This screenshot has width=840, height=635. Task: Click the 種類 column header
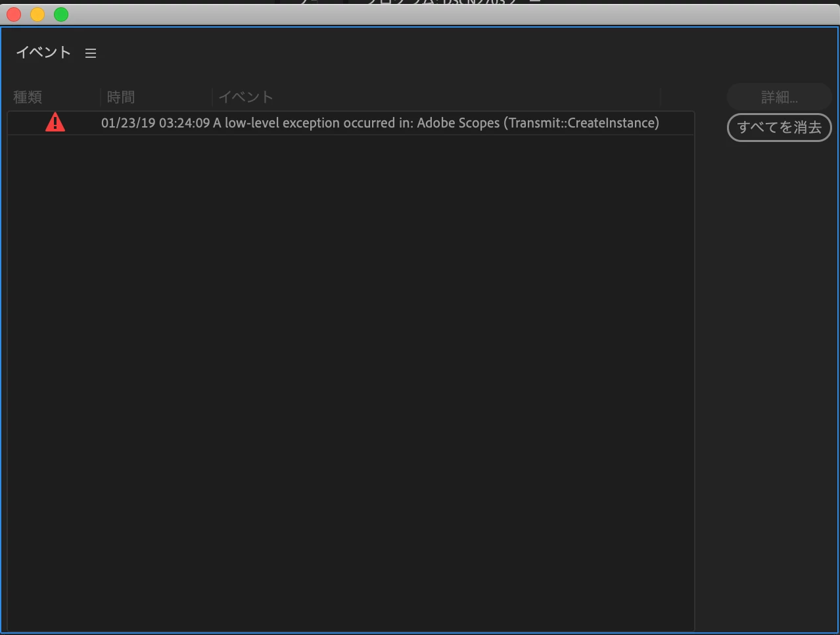click(x=28, y=97)
